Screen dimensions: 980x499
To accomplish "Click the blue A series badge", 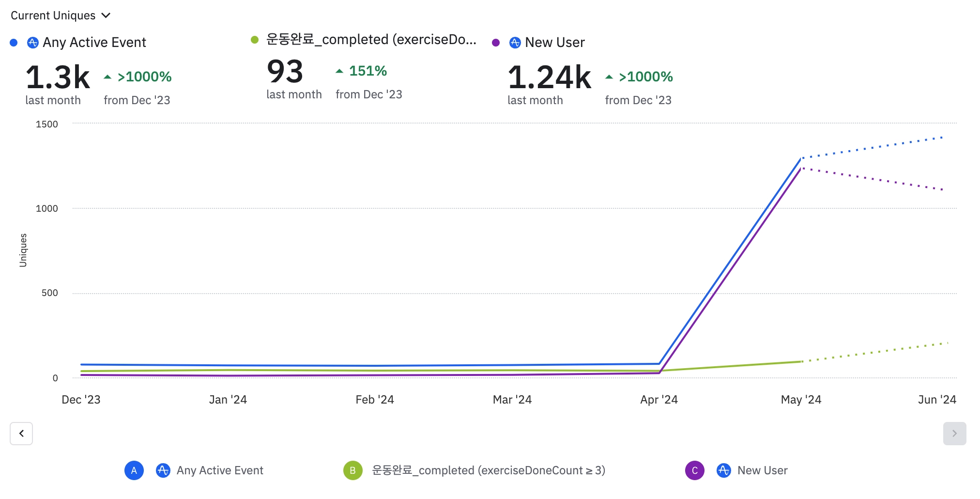I will point(134,470).
